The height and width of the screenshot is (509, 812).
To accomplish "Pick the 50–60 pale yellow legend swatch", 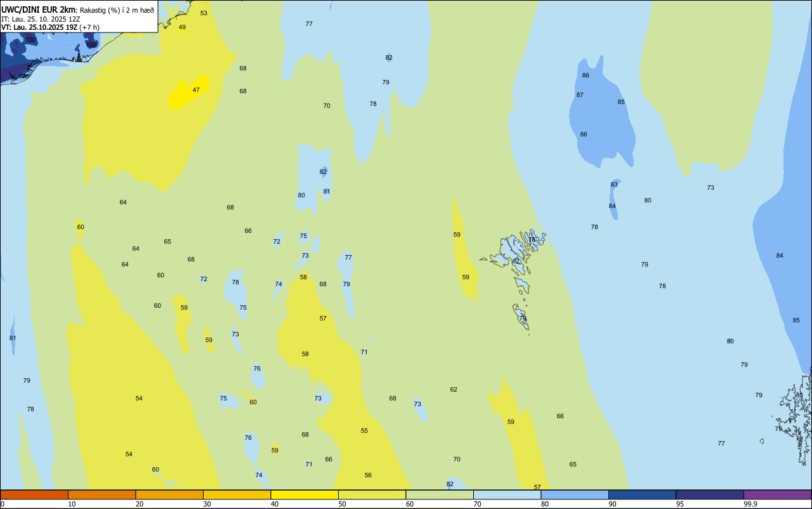I will [x=372, y=494].
